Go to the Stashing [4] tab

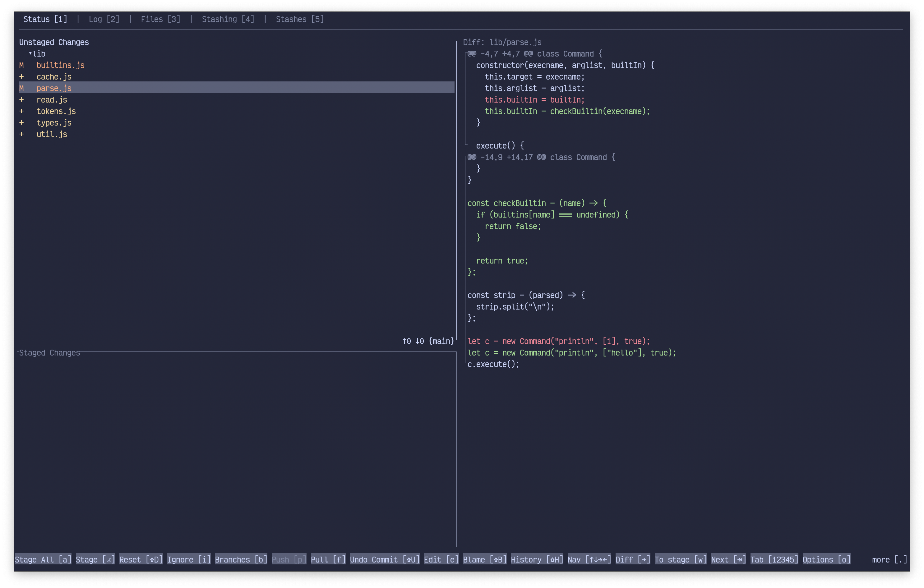[228, 19]
